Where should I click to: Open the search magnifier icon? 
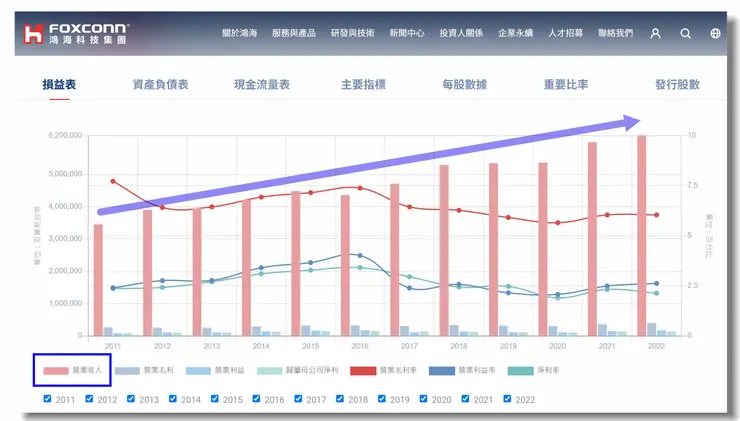click(x=685, y=34)
